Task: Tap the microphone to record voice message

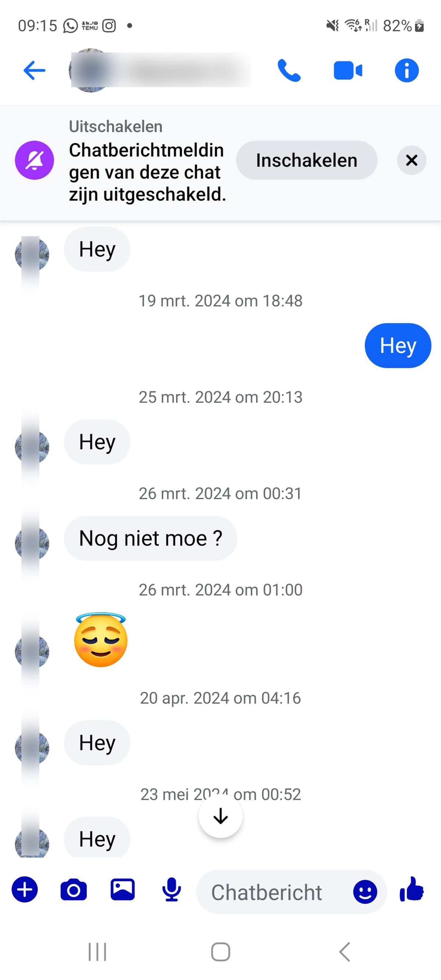Action: coord(172,890)
